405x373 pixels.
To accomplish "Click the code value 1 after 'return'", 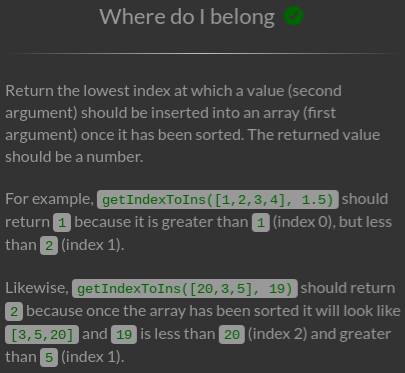I will click(62, 223).
